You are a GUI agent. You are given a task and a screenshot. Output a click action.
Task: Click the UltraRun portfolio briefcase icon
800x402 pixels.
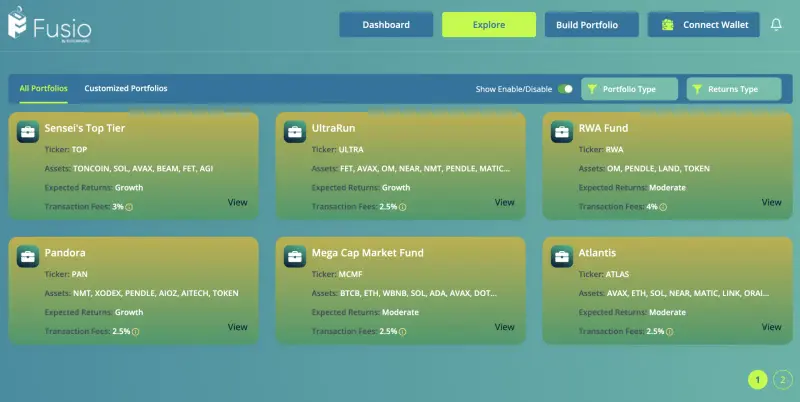[294, 132]
